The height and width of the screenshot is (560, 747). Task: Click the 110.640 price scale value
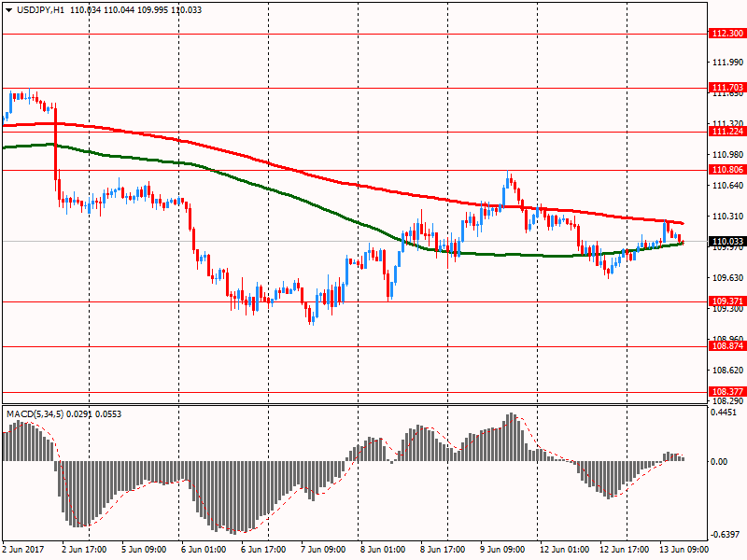pos(728,185)
